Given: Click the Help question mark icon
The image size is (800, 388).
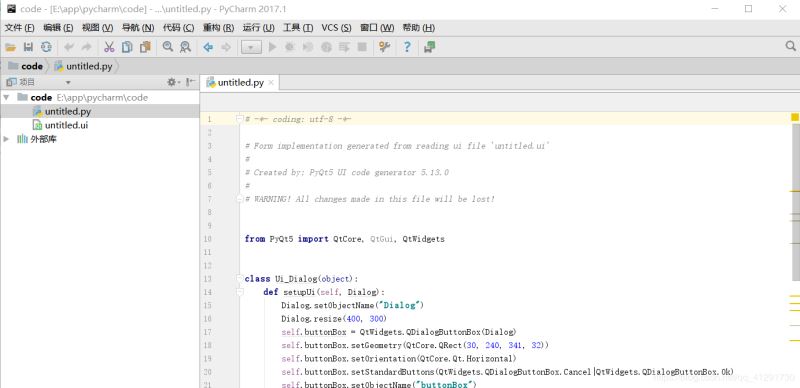Looking at the screenshot, I should [x=407, y=47].
